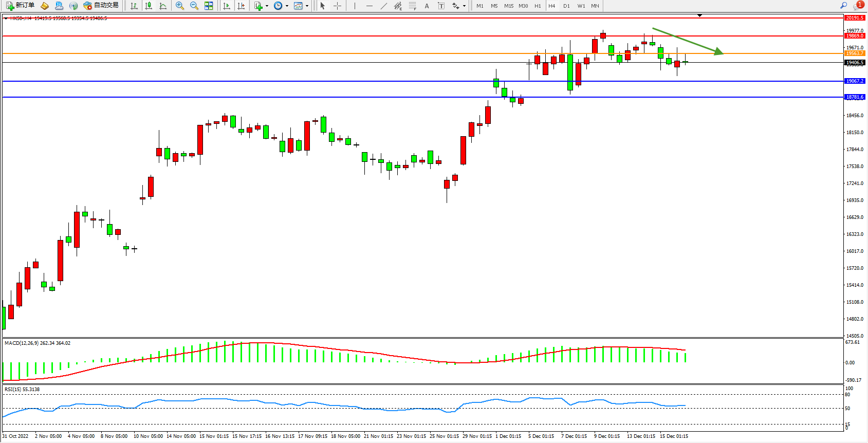Click the search magnifier icon
The height and width of the screenshot is (443, 868).
843,6
